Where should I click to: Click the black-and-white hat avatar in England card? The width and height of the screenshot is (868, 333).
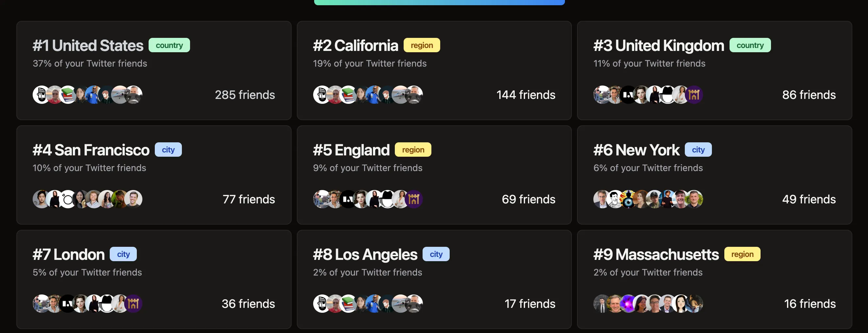(388, 199)
